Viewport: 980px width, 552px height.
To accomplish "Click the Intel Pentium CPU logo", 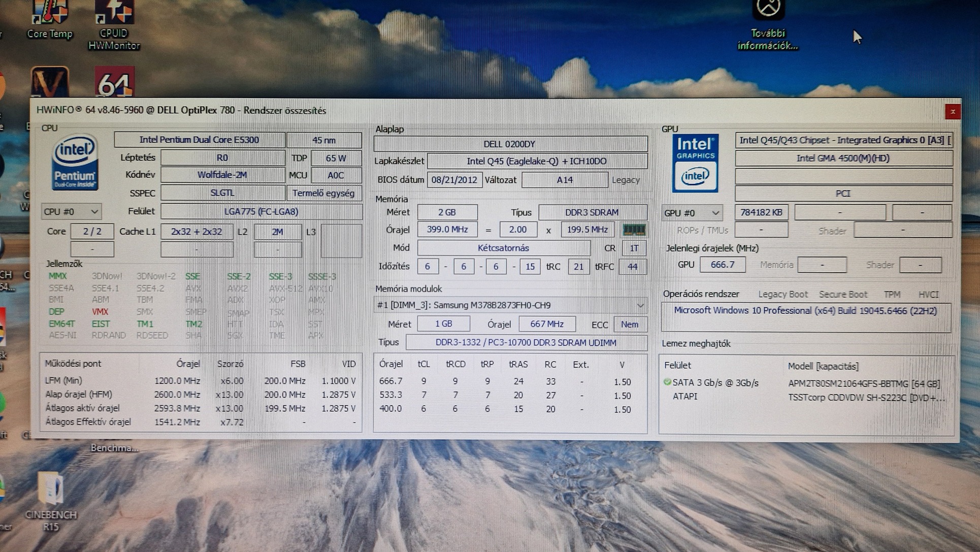I will [75, 163].
